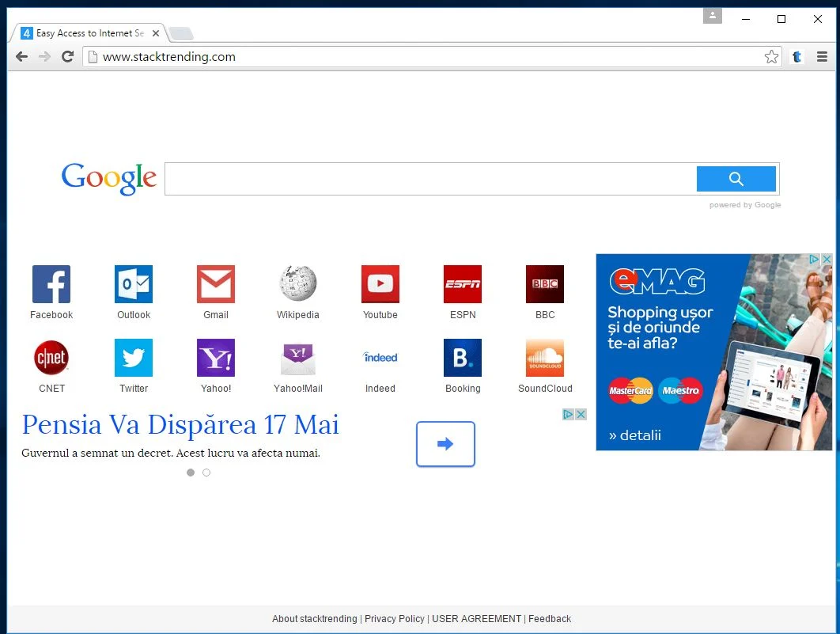The height and width of the screenshot is (634, 840).
Task: Click the blue search magnifier button
Action: 736,179
